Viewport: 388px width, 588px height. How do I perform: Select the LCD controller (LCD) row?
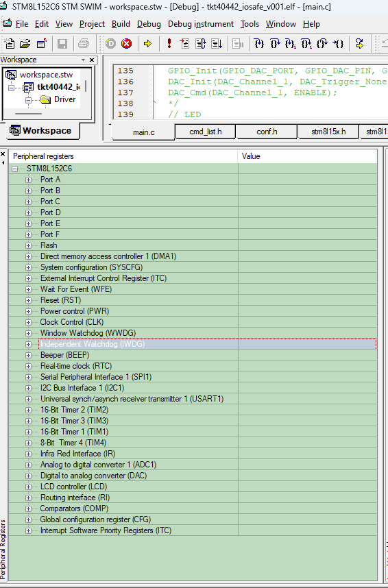pyautogui.click(x=193, y=487)
